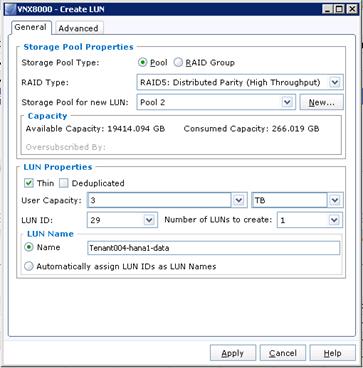Switch to the General tab
This screenshot has height=368, width=363.
click(x=31, y=27)
